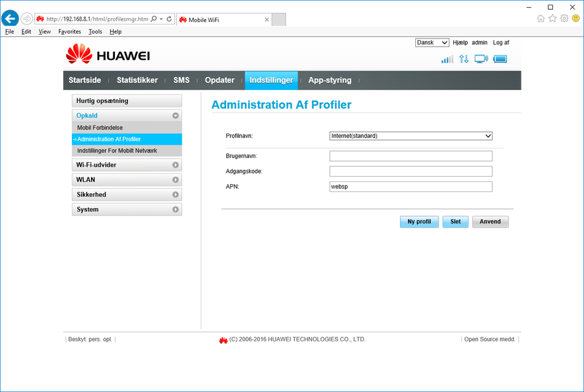Click the browser forward arrow button
The width and height of the screenshot is (584, 392).
coord(26,18)
